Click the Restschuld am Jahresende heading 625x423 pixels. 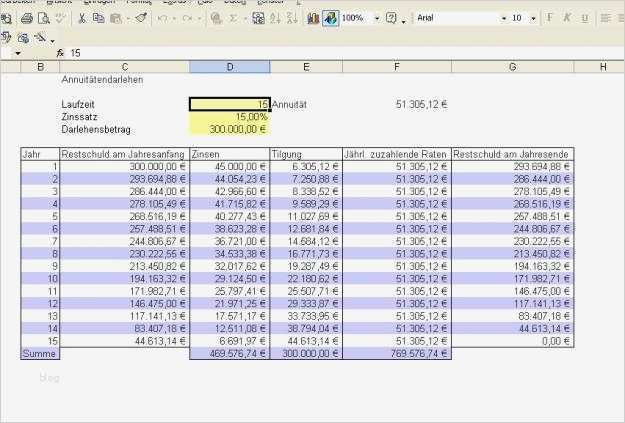[x=513, y=154]
